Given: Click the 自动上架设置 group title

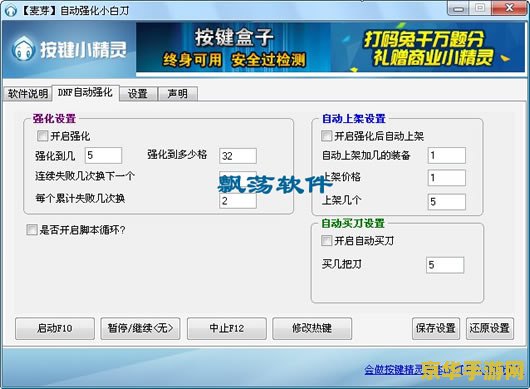Looking at the screenshot, I should [x=354, y=119].
